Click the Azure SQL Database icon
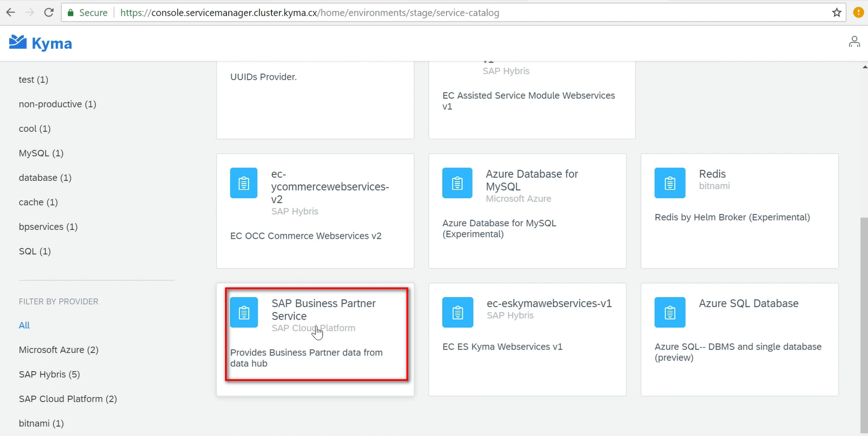Screen dimensions: 868x436 (x=669, y=312)
